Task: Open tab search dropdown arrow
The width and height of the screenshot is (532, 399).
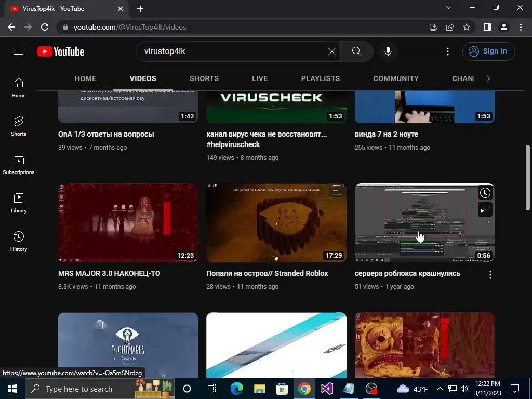Action: pyautogui.click(x=448, y=7)
